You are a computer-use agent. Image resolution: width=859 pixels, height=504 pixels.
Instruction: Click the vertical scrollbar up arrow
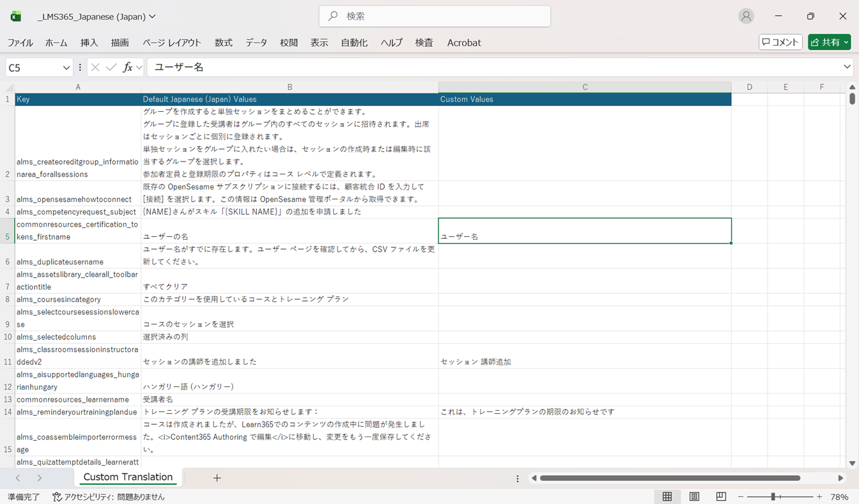[852, 88]
